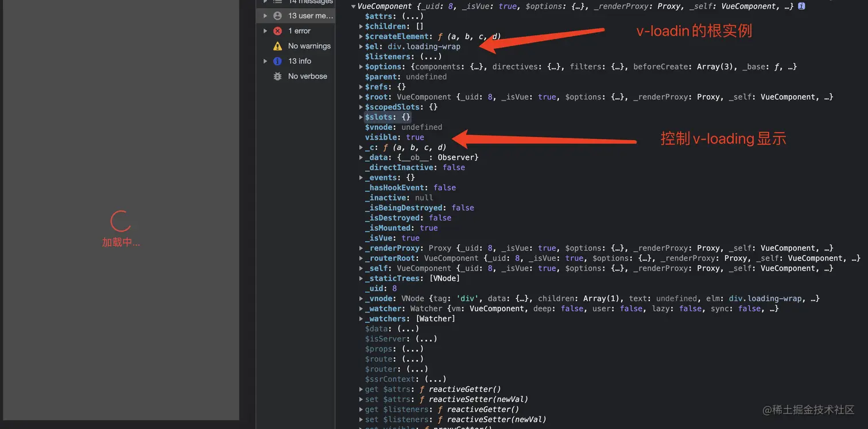Expand the '1 error' sidebar group arrow

pyautogui.click(x=265, y=31)
